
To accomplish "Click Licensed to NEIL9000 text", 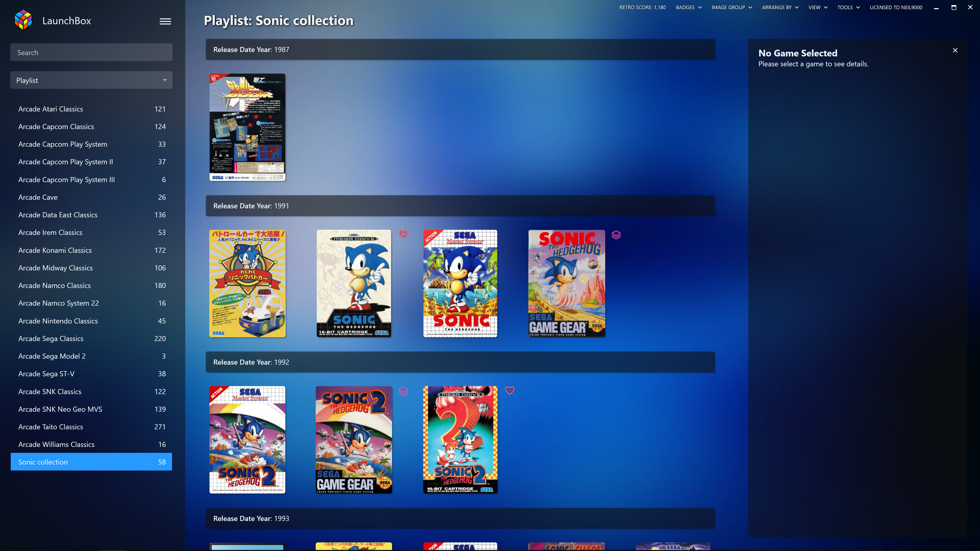I will [x=896, y=7].
